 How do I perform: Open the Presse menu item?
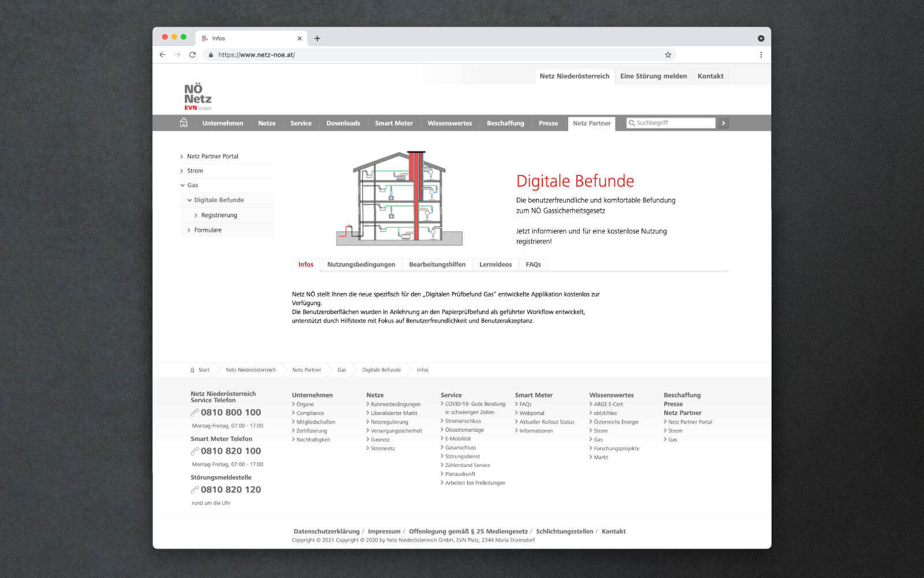tap(548, 123)
